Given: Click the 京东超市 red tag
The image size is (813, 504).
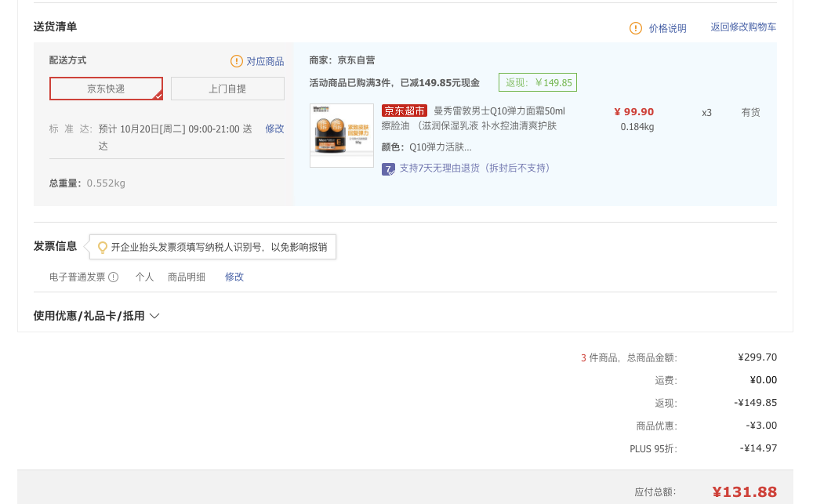Looking at the screenshot, I should click(x=405, y=111).
